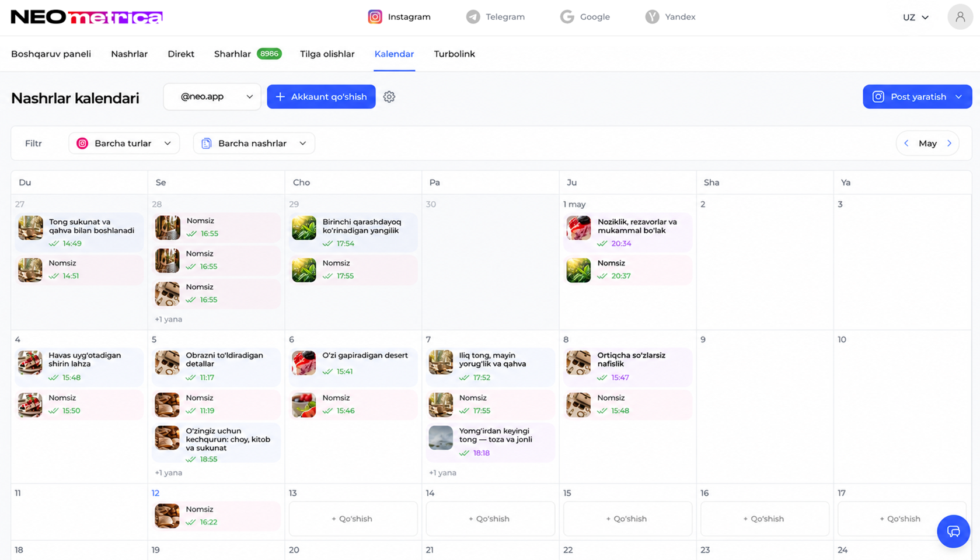Switch to Nashrlar tab

pyautogui.click(x=129, y=54)
